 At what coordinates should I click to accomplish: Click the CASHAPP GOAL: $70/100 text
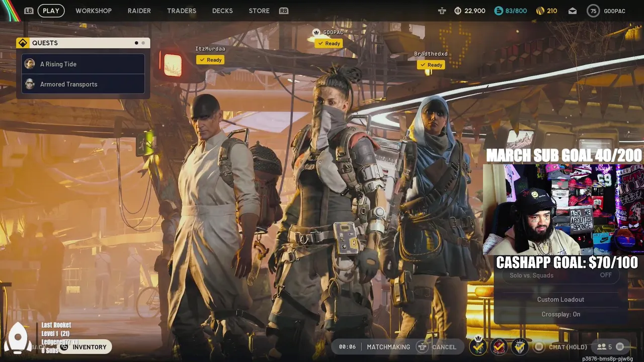click(x=567, y=262)
